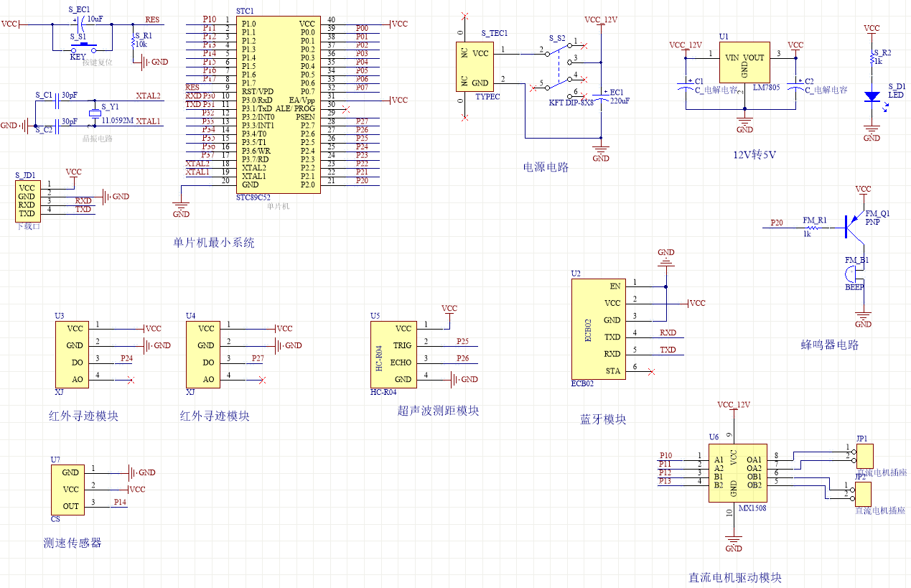The image size is (911, 588).
Task: Select the S_C1 30pF capacitor
Action: (55, 103)
